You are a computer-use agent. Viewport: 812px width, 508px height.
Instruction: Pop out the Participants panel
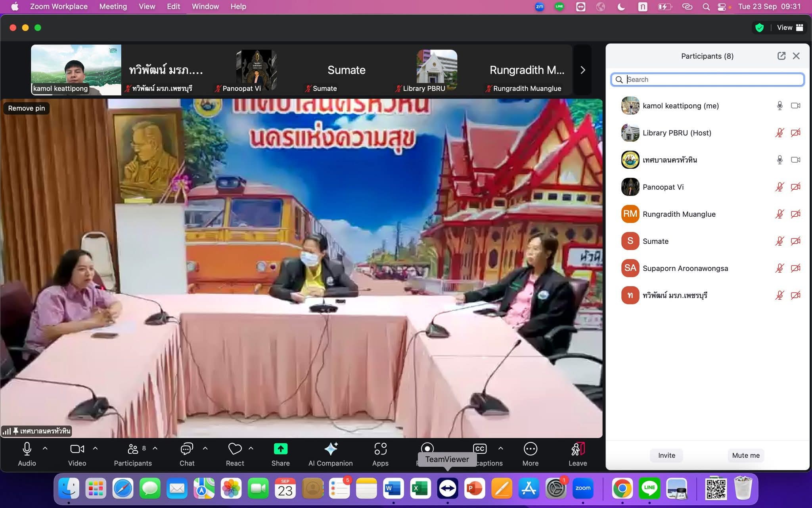(781, 56)
